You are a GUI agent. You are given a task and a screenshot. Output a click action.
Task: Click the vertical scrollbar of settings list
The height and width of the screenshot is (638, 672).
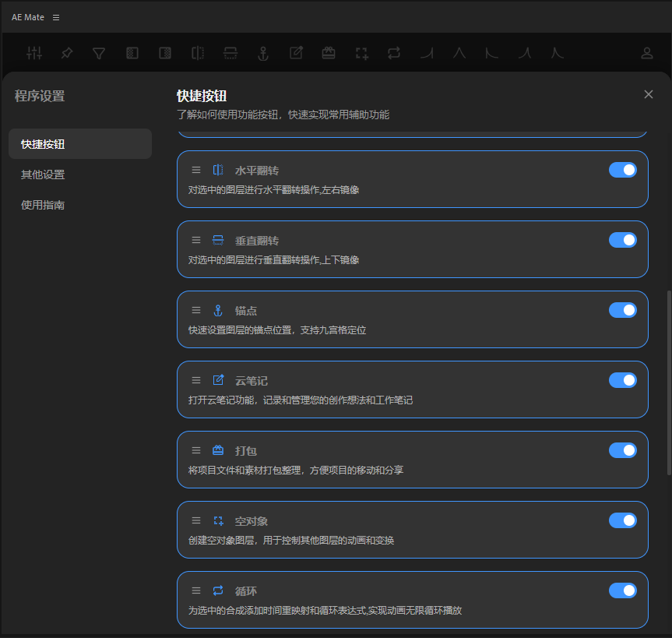(667, 382)
